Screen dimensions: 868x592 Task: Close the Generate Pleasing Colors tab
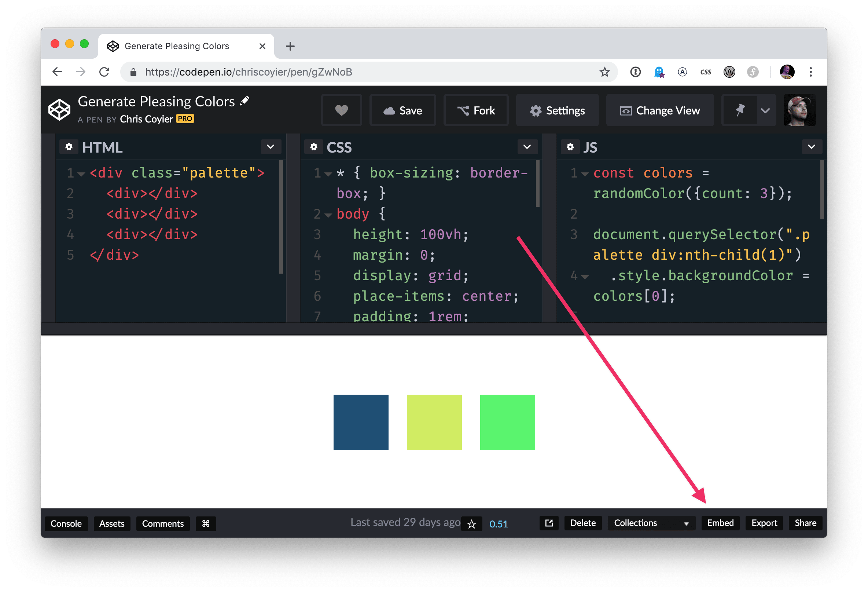point(262,46)
